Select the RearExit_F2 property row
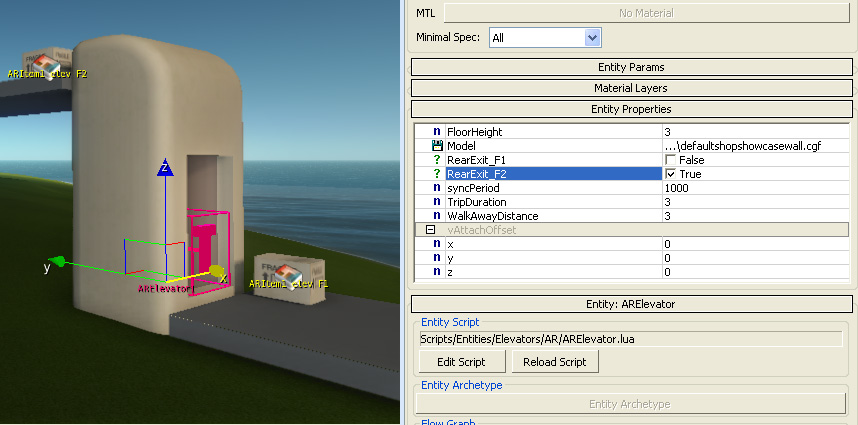Screen dimensions: 858x425 [632, 174]
